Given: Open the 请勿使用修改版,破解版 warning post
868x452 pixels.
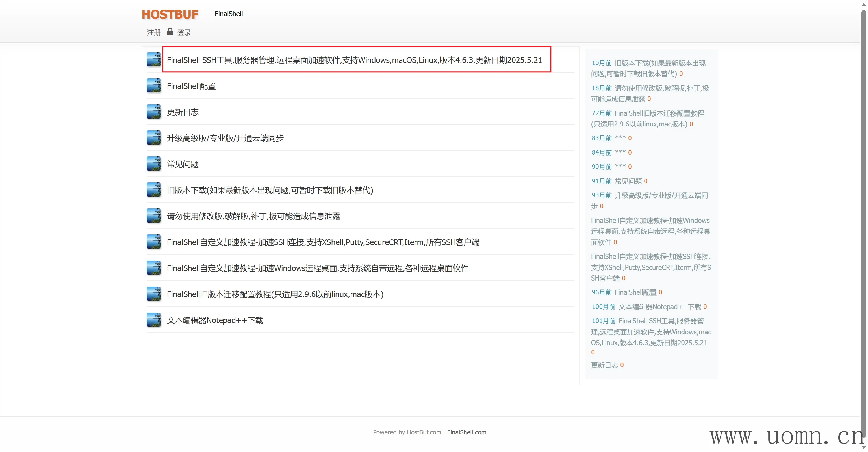Looking at the screenshot, I should pyautogui.click(x=253, y=216).
